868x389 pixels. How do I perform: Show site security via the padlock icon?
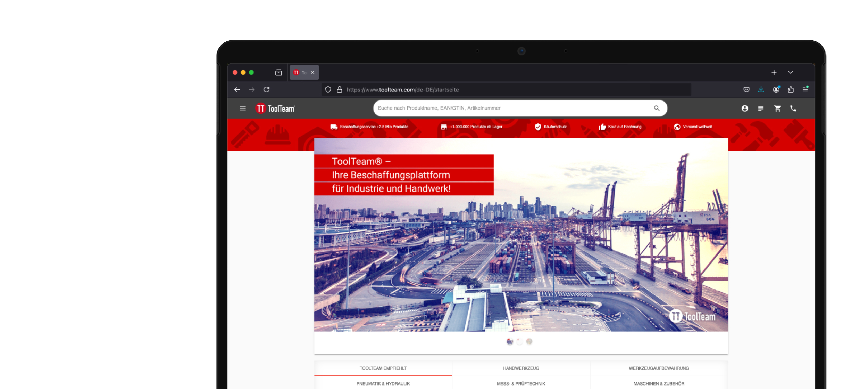(x=340, y=90)
